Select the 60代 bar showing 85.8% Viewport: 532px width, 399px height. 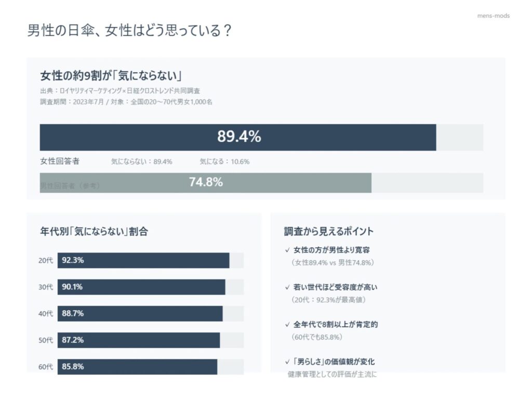(137, 366)
